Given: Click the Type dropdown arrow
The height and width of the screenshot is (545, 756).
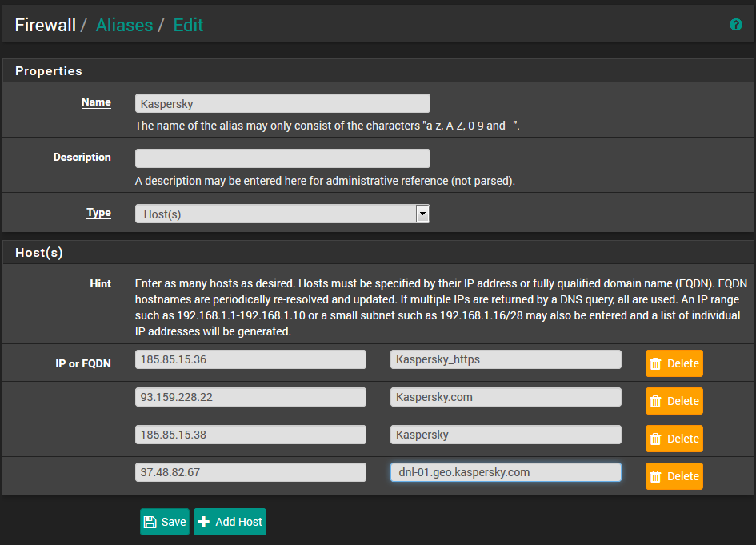Looking at the screenshot, I should (422, 214).
